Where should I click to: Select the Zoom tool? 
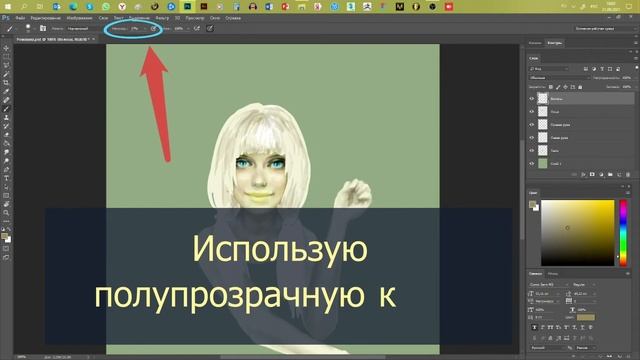(6, 213)
